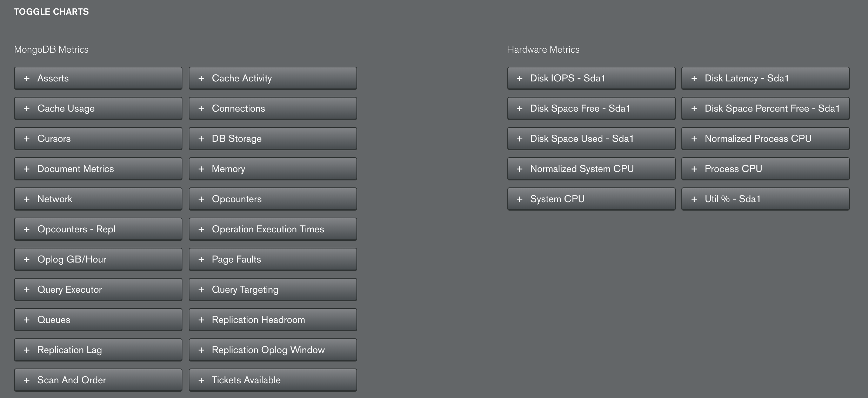Toggle Disk IOPS - Sda1 chart
Viewport: 868px width, 398px height.
[591, 78]
